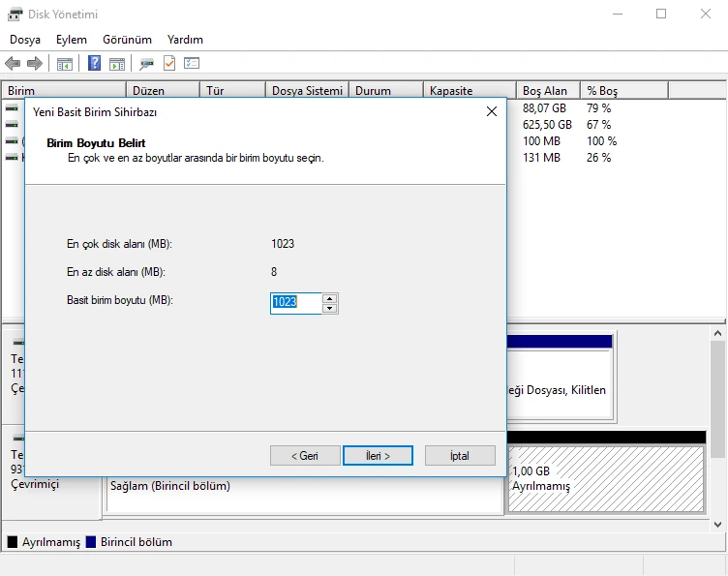This screenshot has height=576, width=728.
Task: Sort by Boş Alan column header
Action: (548, 90)
